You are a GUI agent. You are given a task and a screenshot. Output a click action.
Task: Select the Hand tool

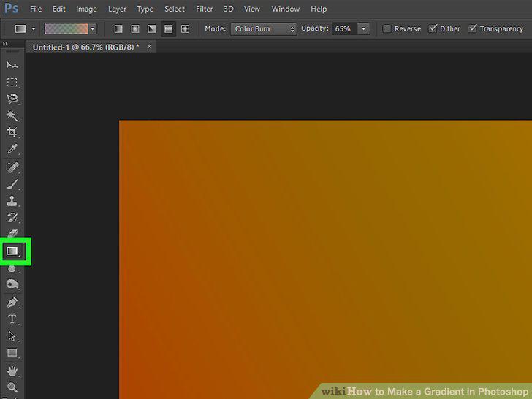point(12,370)
